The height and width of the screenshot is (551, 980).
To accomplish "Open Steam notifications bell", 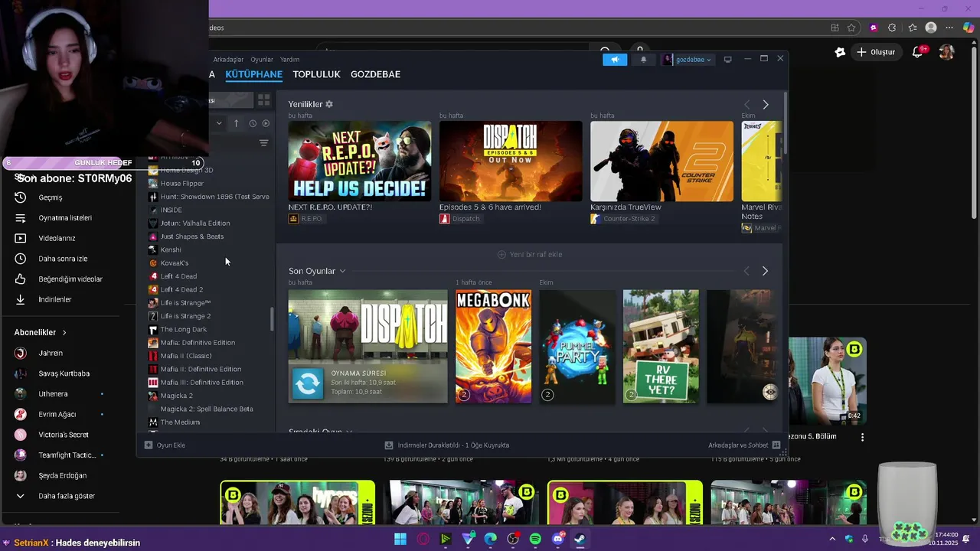I will coord(643,60).
